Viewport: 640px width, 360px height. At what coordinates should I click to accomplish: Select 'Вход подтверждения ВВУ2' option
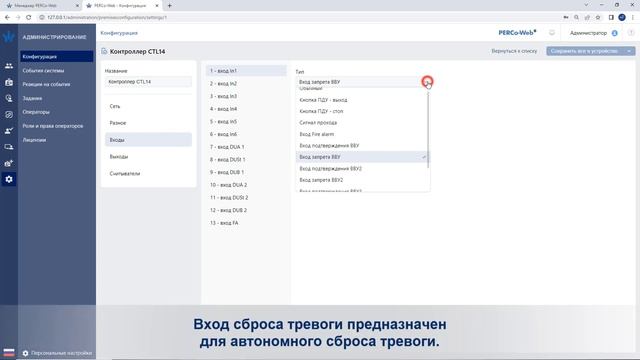coord(362,168)
